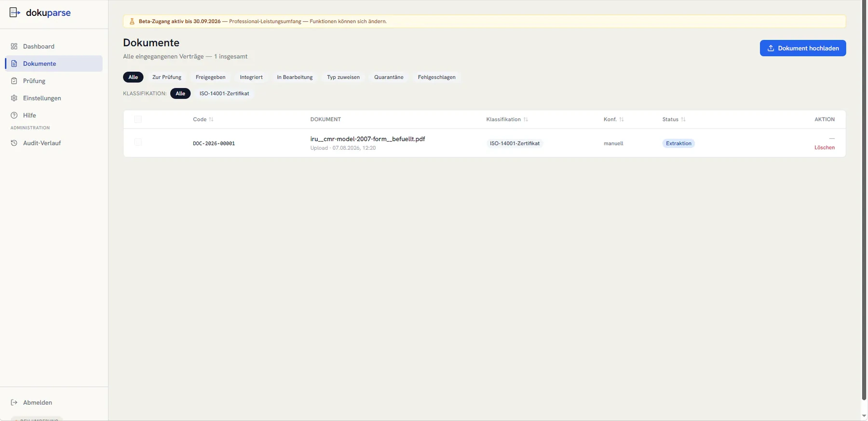Click the dokuparse logo icon

pyautogui.click(x=15, y=13)
